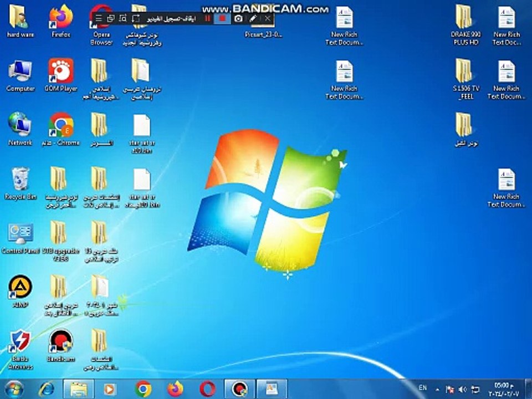Launch Firefox from the taskbar

pyautogui.click(x=175, y=389)
